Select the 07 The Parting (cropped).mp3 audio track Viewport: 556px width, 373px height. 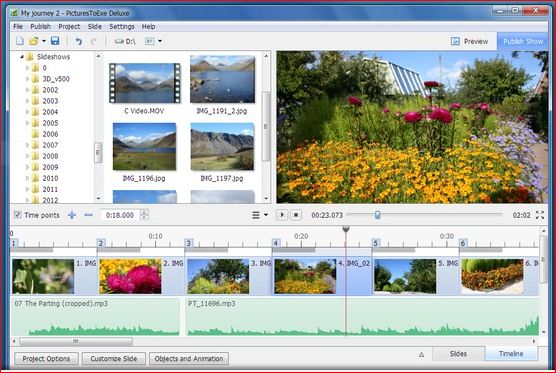click(96, 317)
